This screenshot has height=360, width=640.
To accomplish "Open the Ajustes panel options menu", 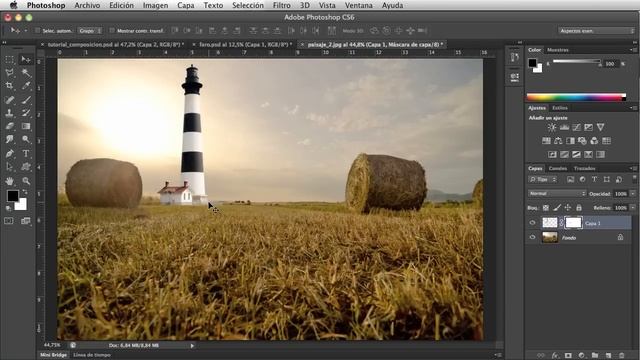I will (x=633, y=108).
